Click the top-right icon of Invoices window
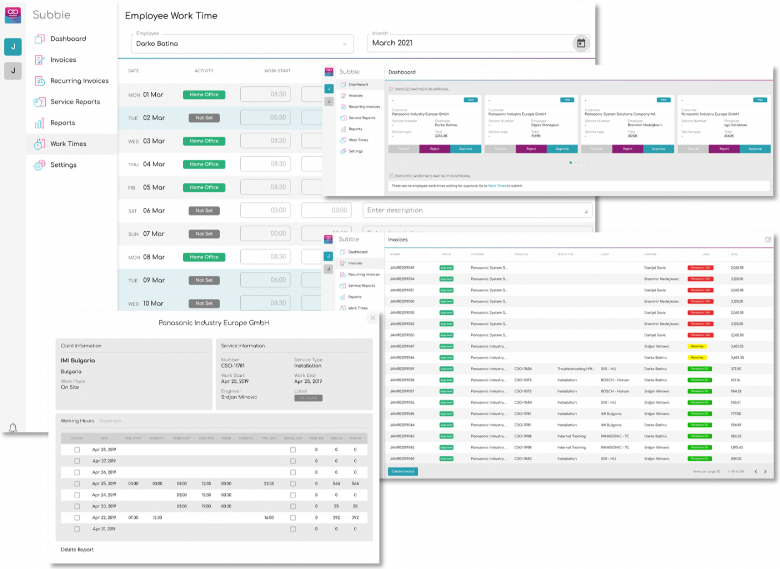780x569 pixels. click(768, 240)
